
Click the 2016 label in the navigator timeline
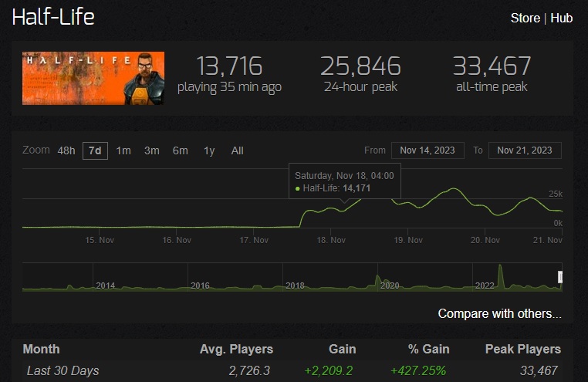click(x=201, y=286)
